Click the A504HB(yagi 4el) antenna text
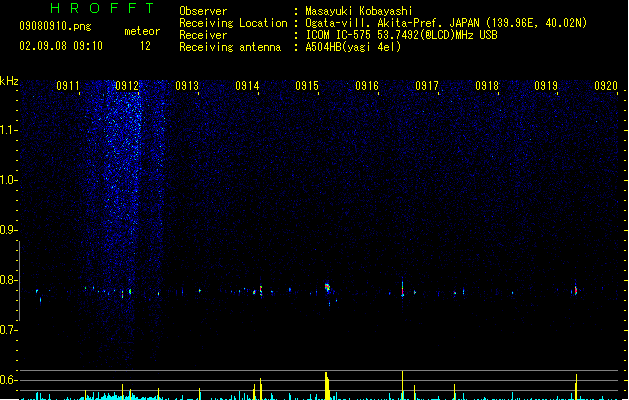The image size is (629, 400). tap(353, 47)
